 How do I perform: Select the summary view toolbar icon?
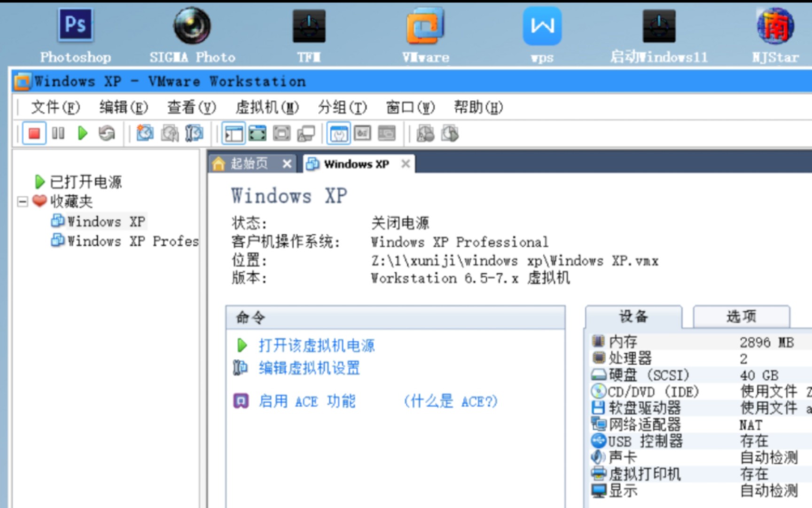[338, 134]
